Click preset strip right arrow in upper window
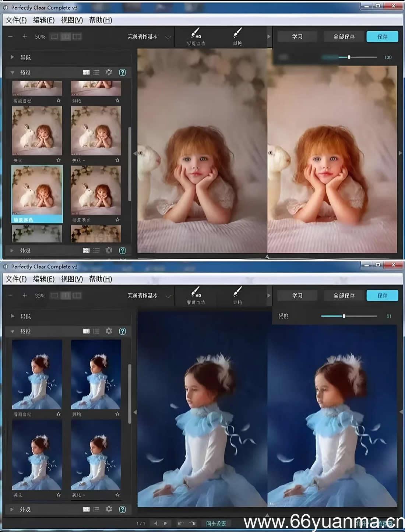This screenshot has height=532, width=405. 269,37
